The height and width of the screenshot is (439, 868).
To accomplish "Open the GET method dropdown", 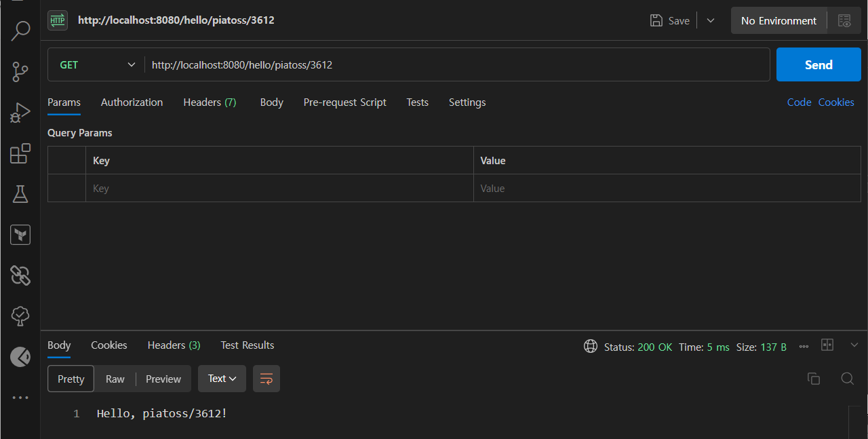I will pos(96,65).
